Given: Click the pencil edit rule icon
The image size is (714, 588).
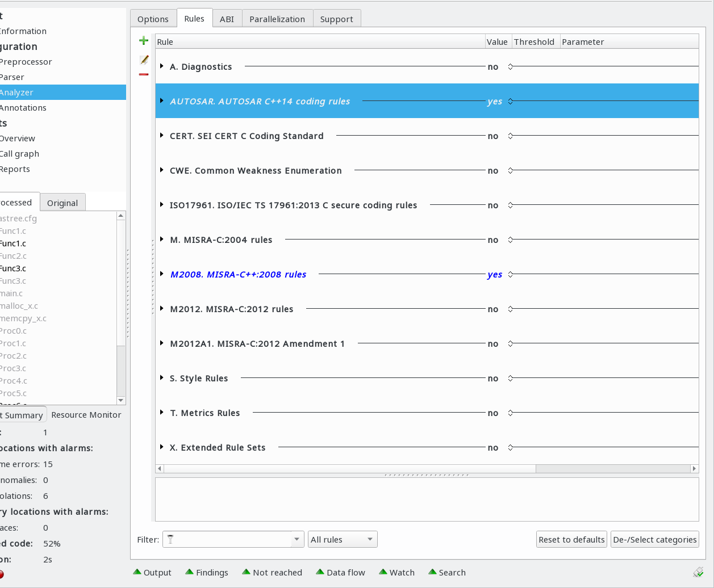Looking at the screenshot, I should 144,60.
